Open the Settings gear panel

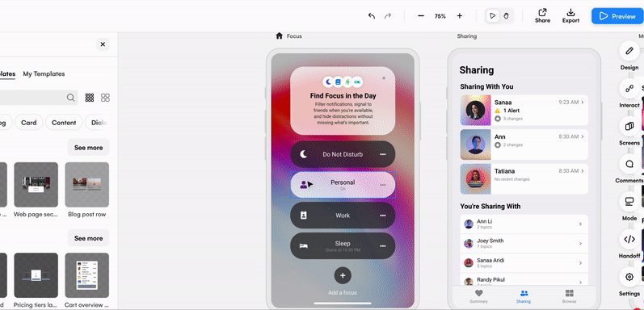(629, 277)
